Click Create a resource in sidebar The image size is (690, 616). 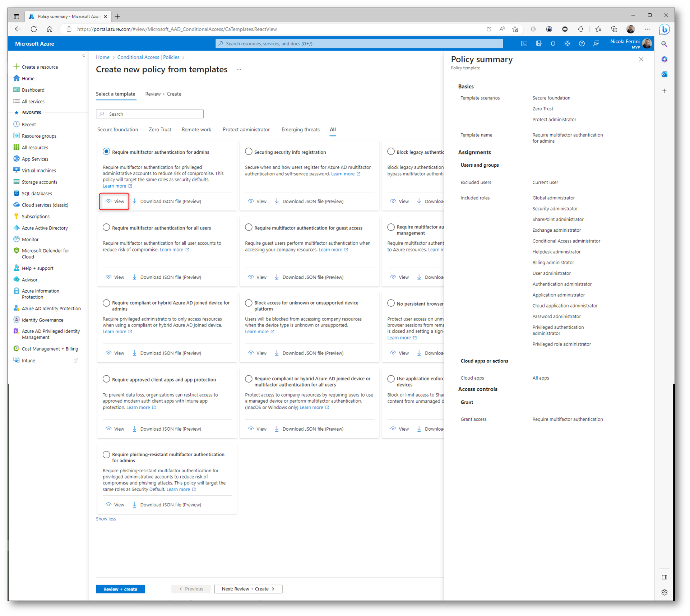tap(40, 67)
